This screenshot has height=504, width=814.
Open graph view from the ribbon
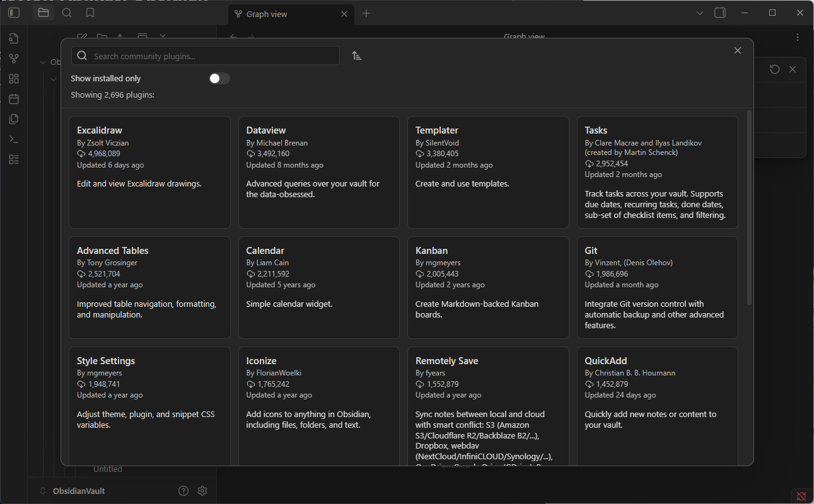[x=14, y=59]
